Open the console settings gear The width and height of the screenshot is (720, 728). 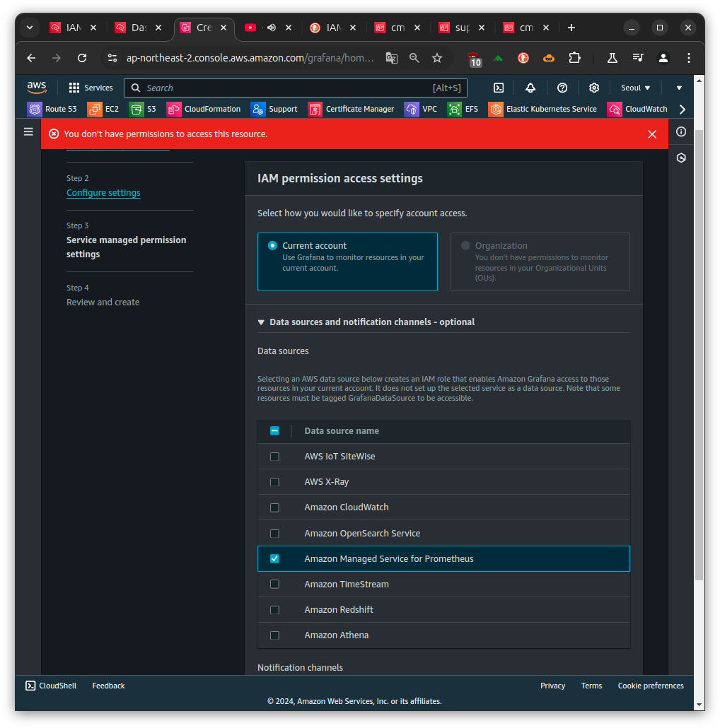point(593,88)
